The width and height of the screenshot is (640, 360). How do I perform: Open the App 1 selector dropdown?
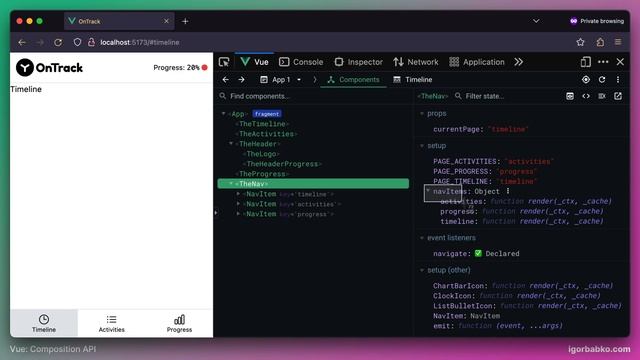pyautogui.click(x=281, y=80)
